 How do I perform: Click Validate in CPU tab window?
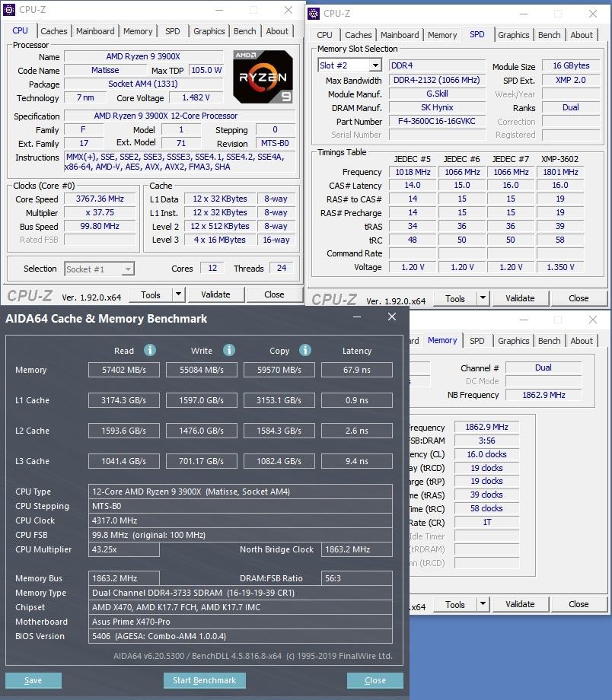[x=215, y=294]
